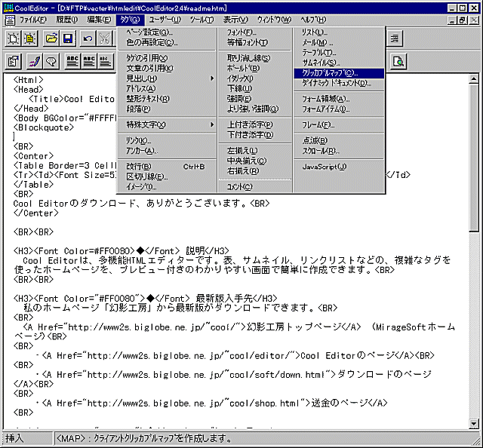
Task: Choose クリッカブルマップ(C)... highlighted entry
Action: coord(339,73)
